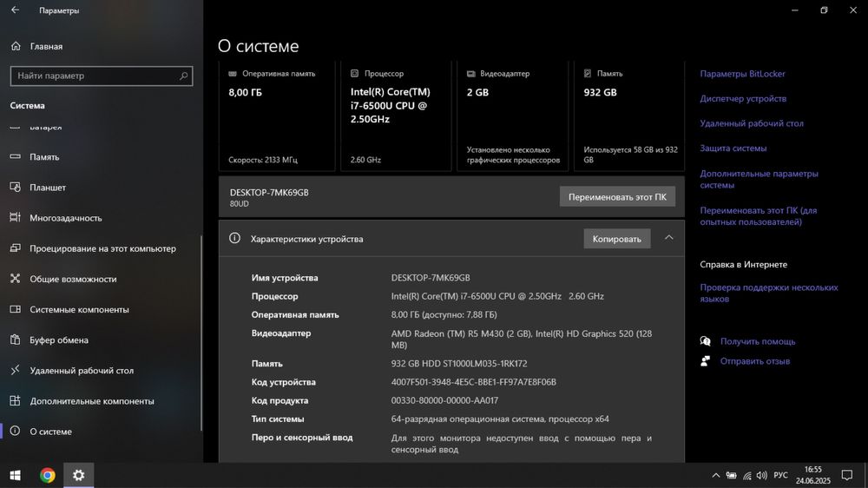This screenshot has width=868, height=488.
Task: Open Диспетчер устройств link
Action: click(x=743, y=99)
